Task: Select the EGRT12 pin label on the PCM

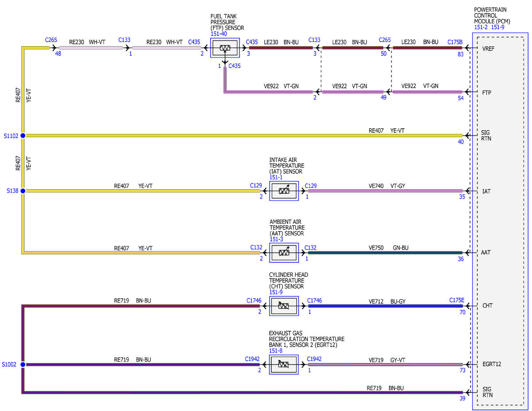Action: click(493, 364)
